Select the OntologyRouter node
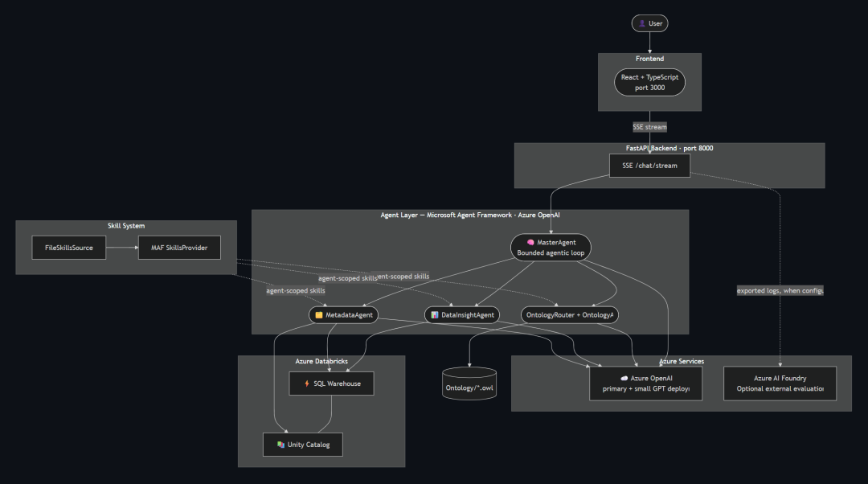 570,315
